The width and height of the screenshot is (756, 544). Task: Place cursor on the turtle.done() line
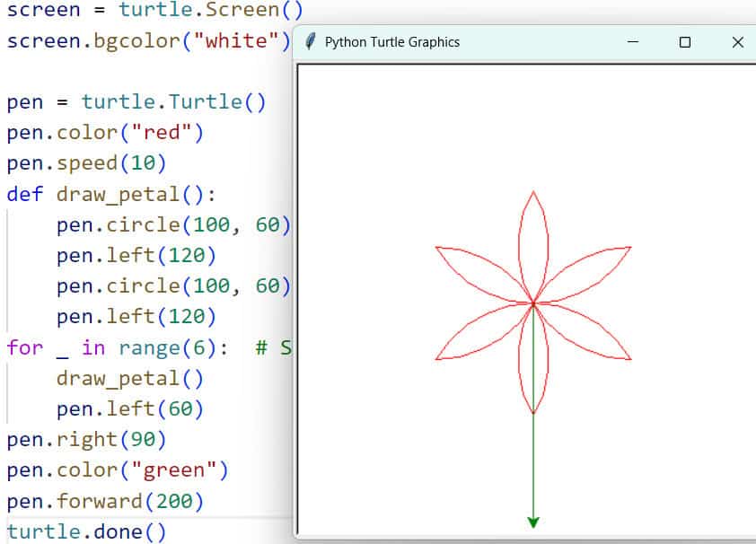(86, 531)
